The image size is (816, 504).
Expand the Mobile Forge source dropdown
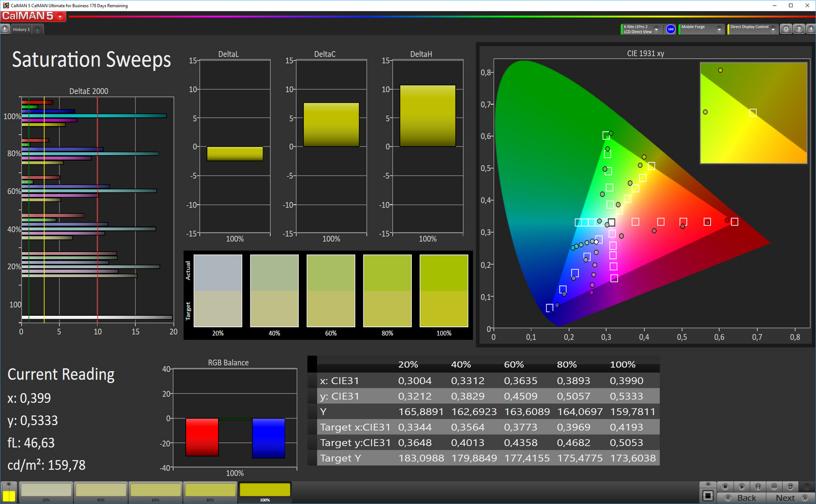[719, 29]
